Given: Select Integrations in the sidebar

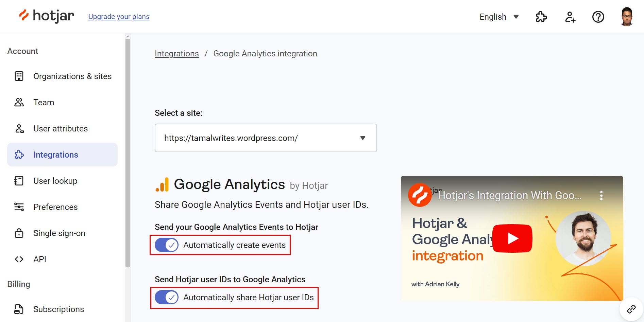Looking at the screenshot, I should pos(63,155).
